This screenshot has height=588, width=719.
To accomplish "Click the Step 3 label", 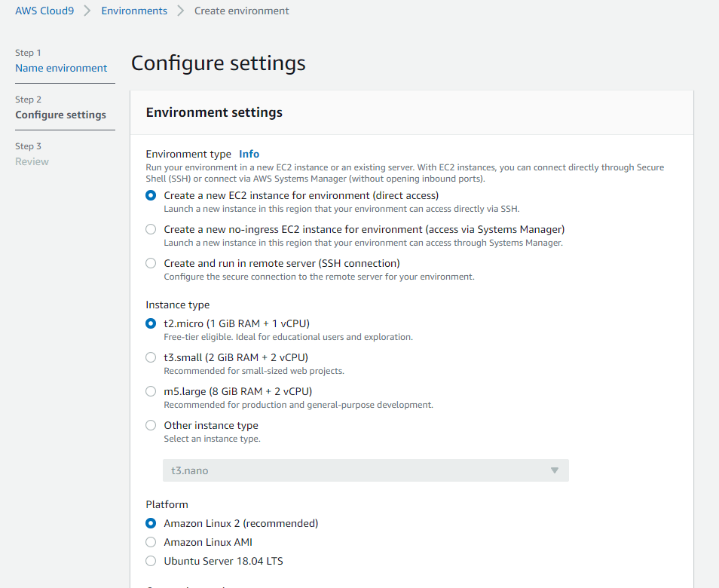I will [28, 147].
